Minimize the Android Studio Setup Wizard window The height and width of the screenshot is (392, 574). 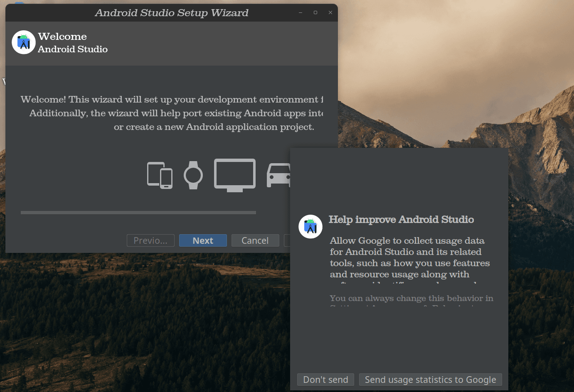point(301,12)
